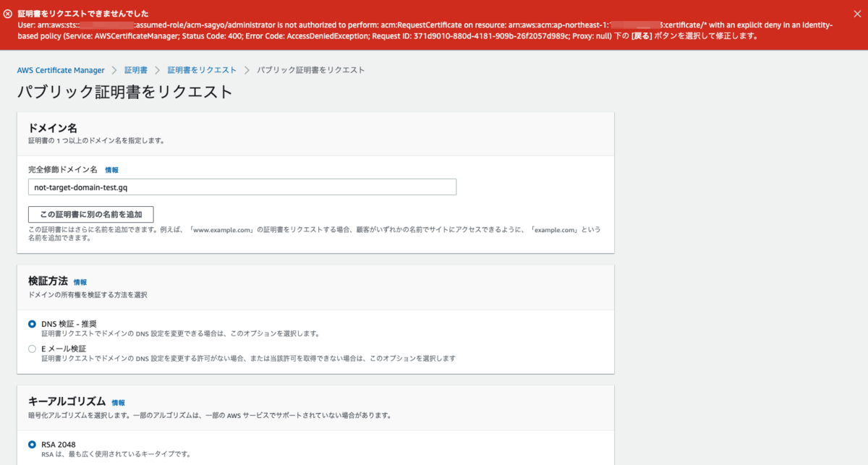
Task: Click the キーアルゴリズム section heading
Action: point(67,401)
